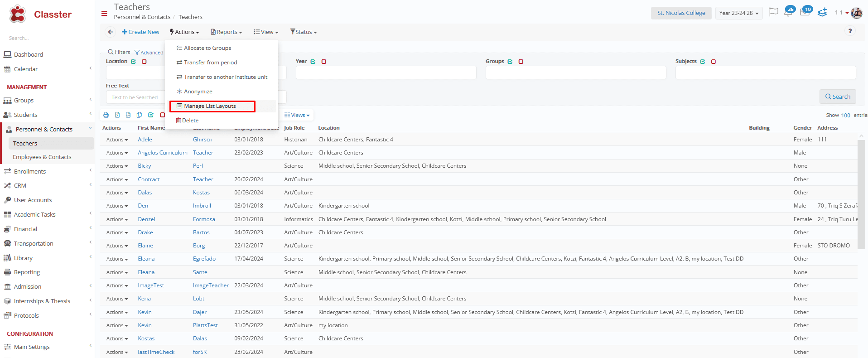Click the green select-all check icon above table
The height and width of the screenshot is (358, 868).
point(151,115)
